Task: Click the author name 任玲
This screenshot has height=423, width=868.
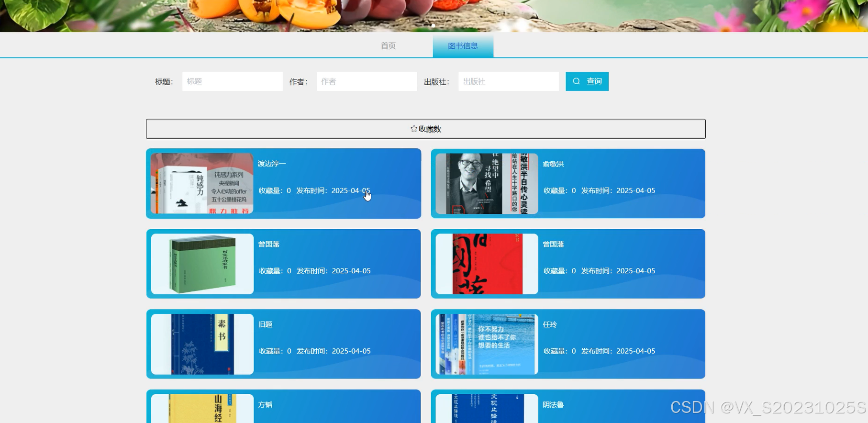Action: click(550, 324)
